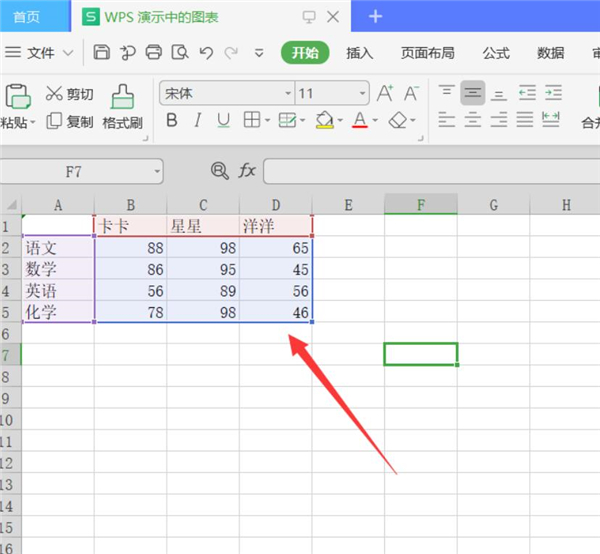Click inside the formula bar input

pos(432,171)
